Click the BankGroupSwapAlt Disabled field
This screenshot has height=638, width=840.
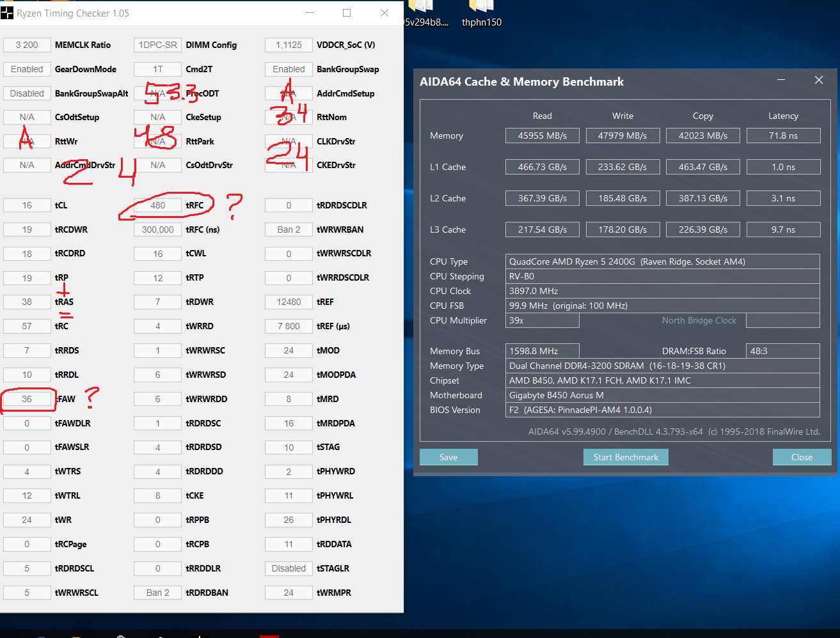[27, 93]
